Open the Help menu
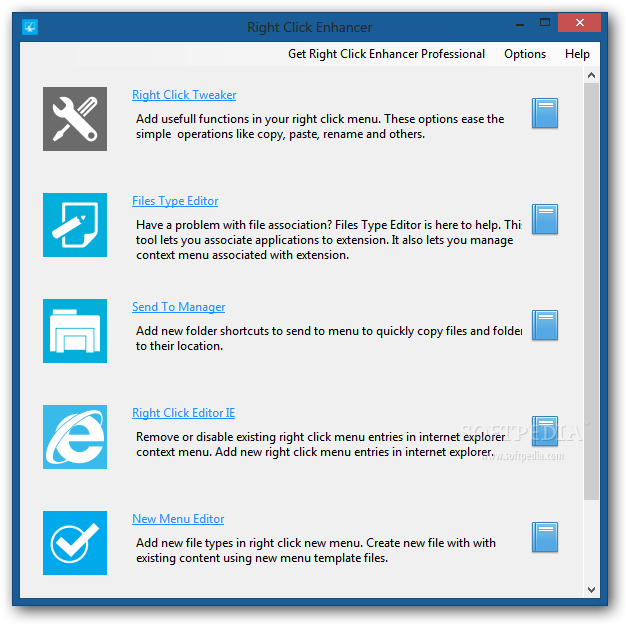The image size is (628, 626). tap(577, 54)
